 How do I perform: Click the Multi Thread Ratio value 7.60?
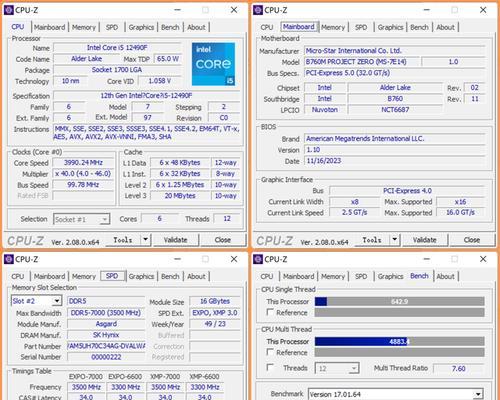click(458, 368)
